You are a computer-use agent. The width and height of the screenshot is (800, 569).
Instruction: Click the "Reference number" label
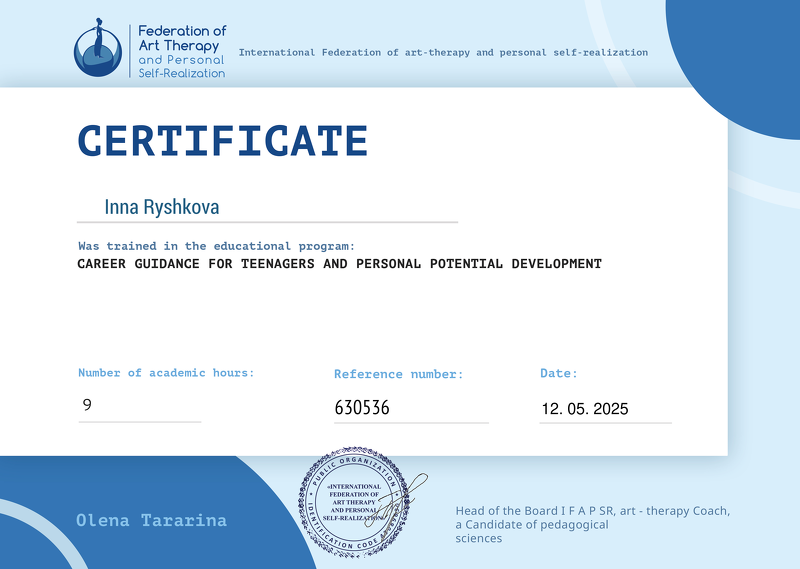(398, 374)
